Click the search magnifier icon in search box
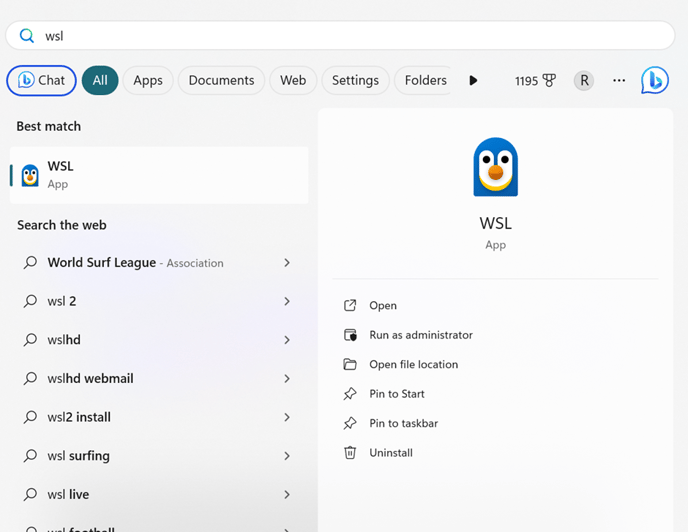The width and height of the screenshot is (688, 532). coord(27,36)
